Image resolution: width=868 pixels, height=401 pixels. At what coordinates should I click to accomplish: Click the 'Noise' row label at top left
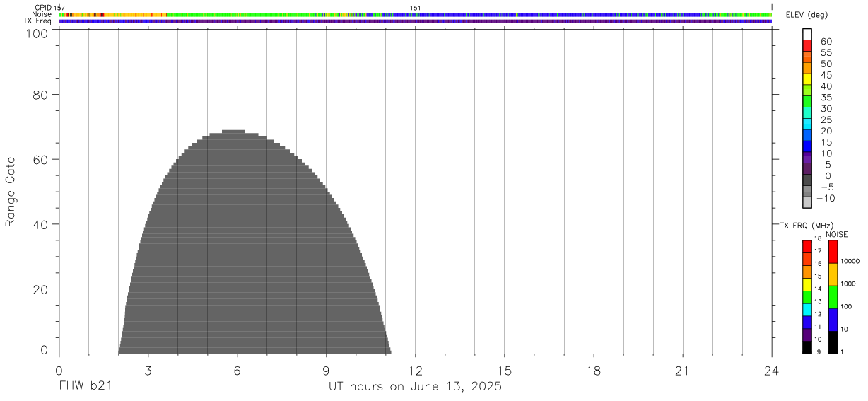tap(42, 14)
